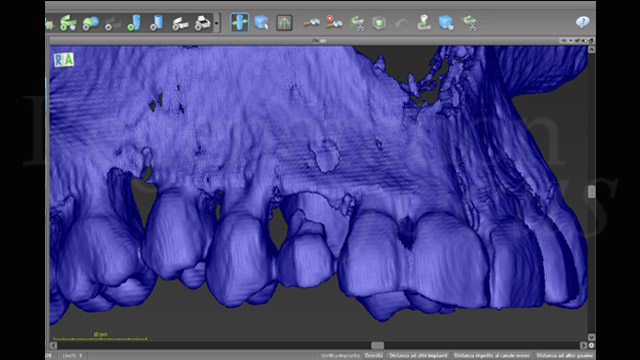Select the blue implant cylinder with grey dot

pyautogui.click(x=157, y=23)
